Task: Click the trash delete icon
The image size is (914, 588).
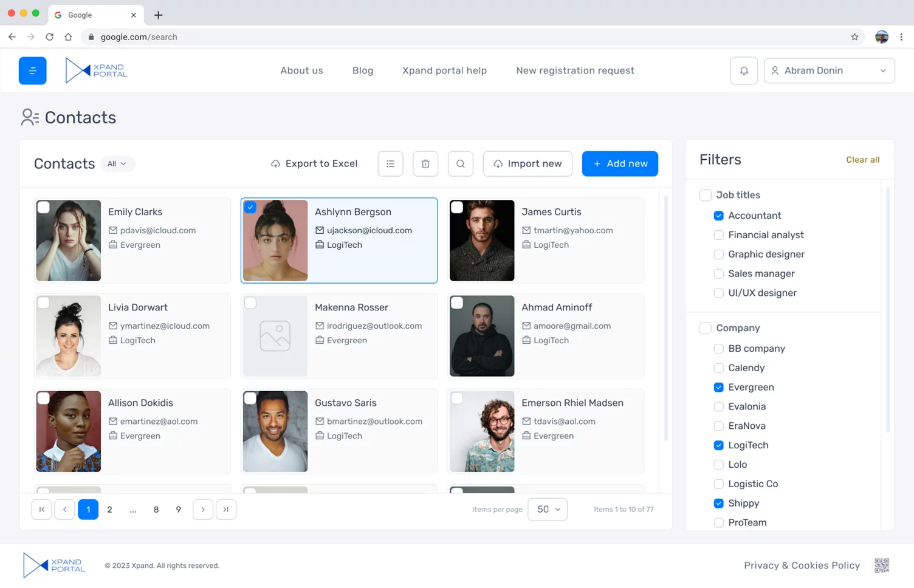Action: (425, 164)
